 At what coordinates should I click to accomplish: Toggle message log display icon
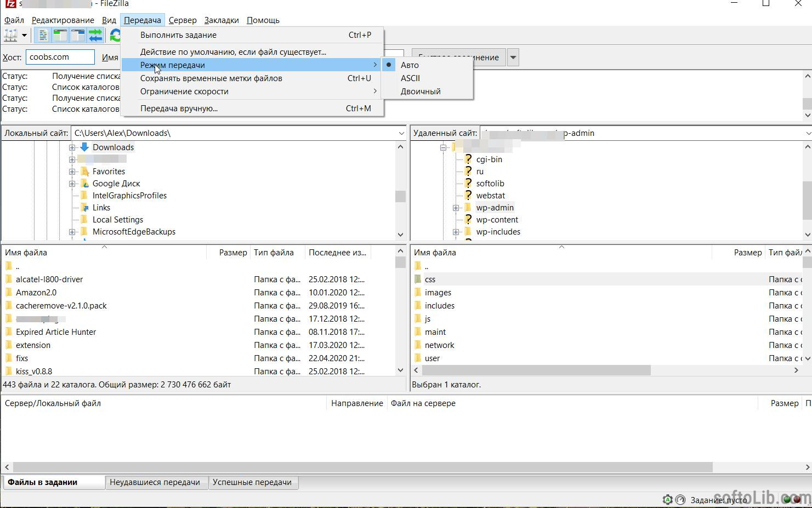[x=43, y=36]
